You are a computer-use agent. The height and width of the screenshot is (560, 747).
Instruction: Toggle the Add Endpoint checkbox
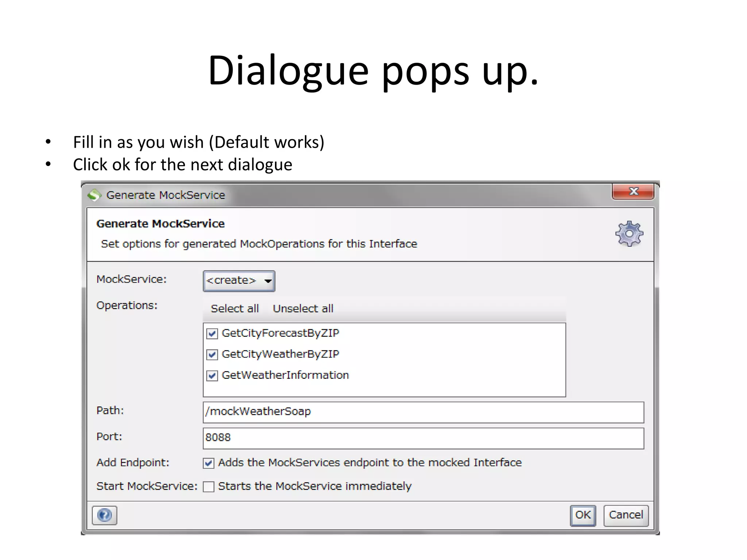pyautogui.click(x=209, y=463)
